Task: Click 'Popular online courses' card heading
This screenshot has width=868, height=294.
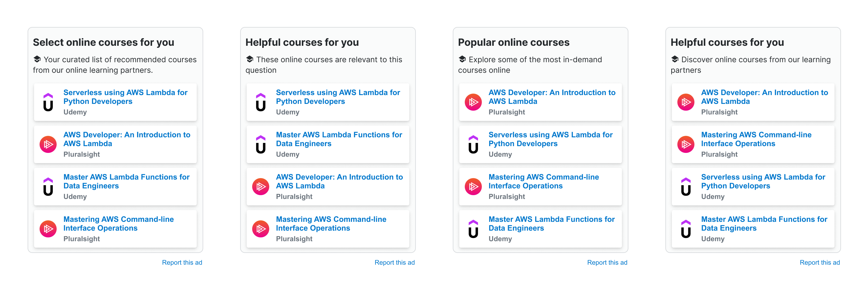Action: [514, 43]
